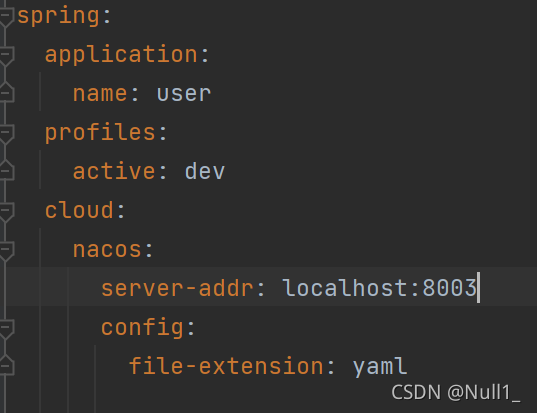This screenshot has width=537, height=413.
Task: Collapse the application block fold marker
Action: click(x=5, y=55)
